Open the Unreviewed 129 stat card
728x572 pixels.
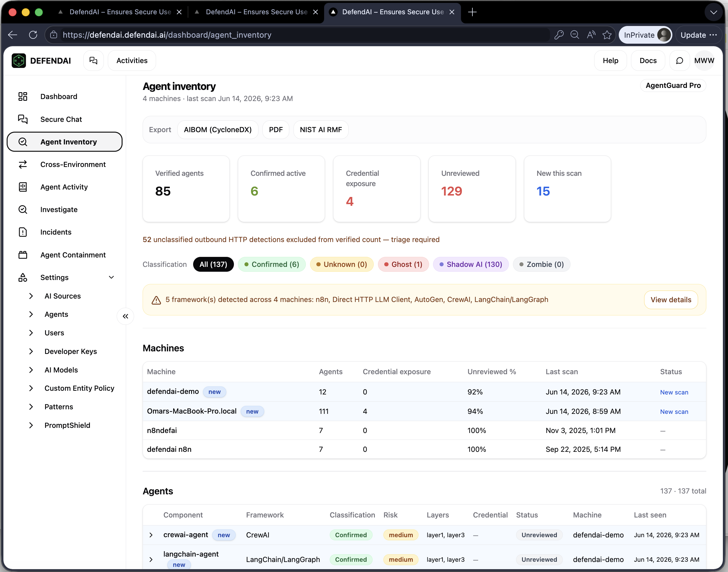coord(472,189)
